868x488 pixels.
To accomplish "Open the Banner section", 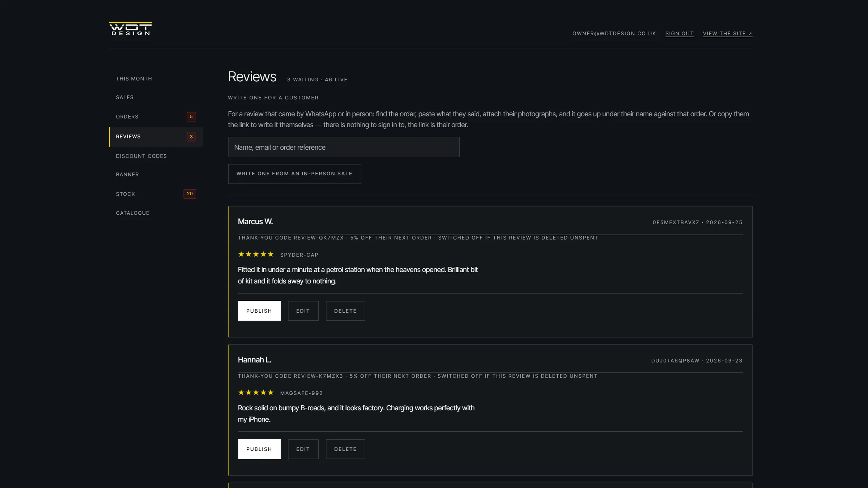I will pyautogui.click(x=156, y=174).
